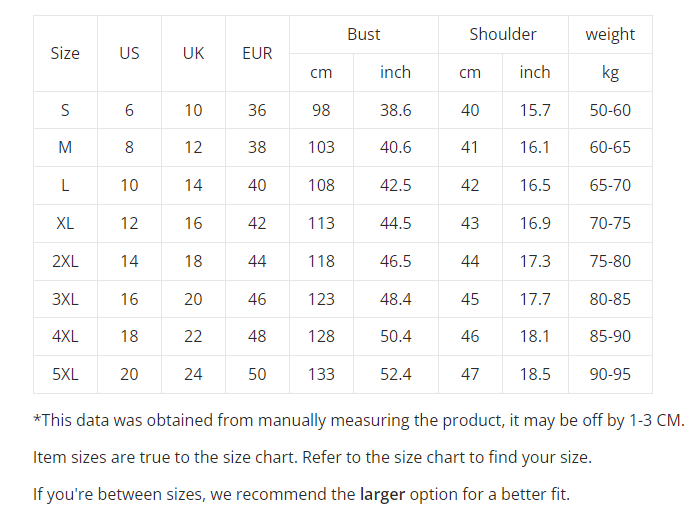Select size S row label
Screen dimensions: 700x520
point(65,110)
